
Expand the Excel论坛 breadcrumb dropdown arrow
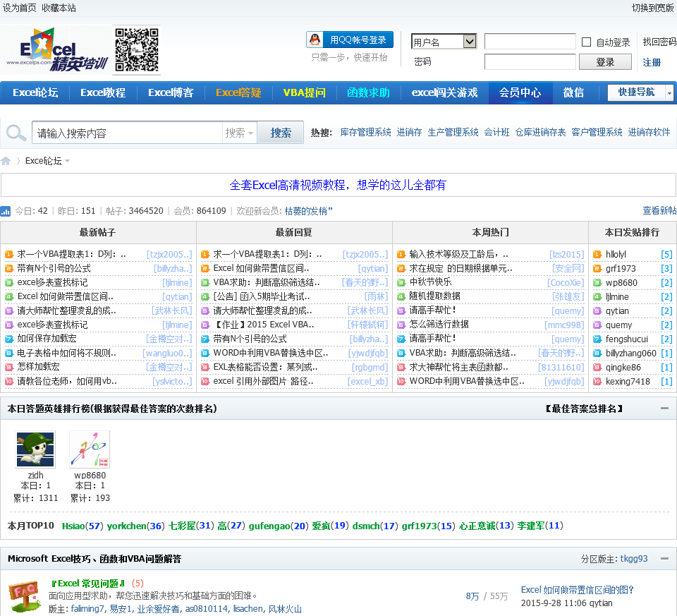68,161
